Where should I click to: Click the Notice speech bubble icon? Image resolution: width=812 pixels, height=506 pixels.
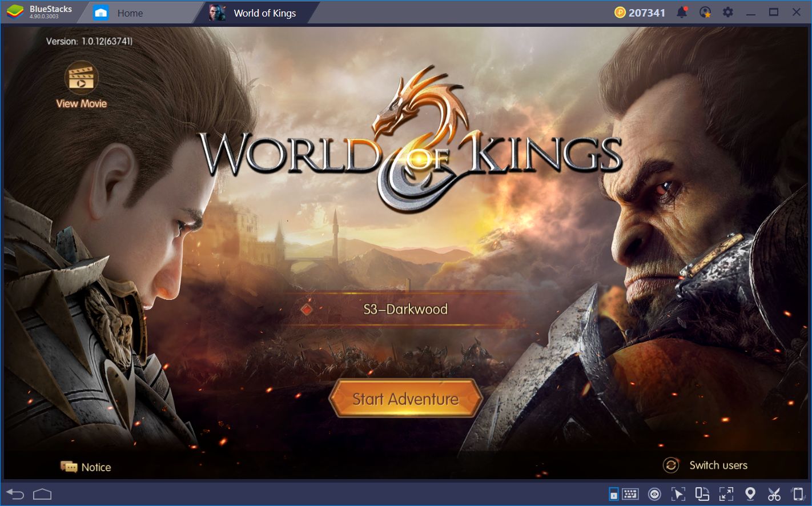69,467
